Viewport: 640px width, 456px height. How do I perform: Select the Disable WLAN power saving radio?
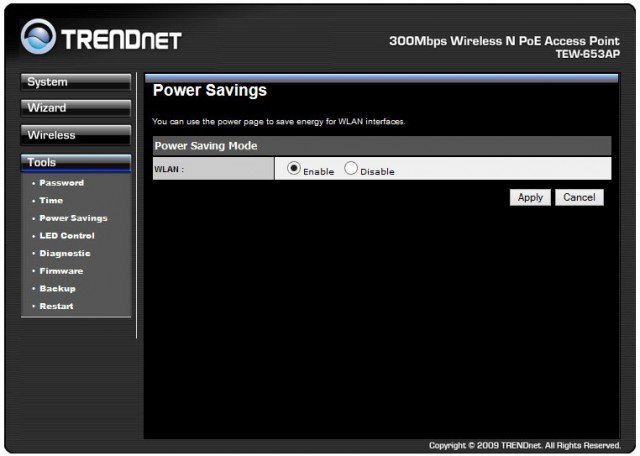(x=351, y=169)
